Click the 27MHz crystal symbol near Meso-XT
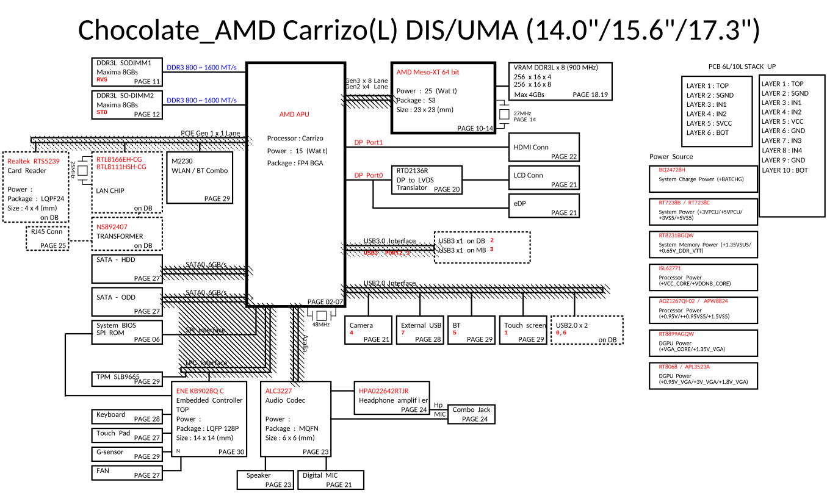Image resolution: width=827 pixels, height=504 pixels. click(504, 115)
